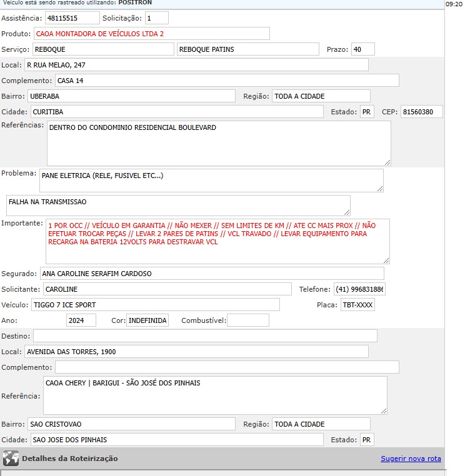Screen dimensions: 465x476
Task: Click the Importante notes textarea in red
Action: click(217, 241)
